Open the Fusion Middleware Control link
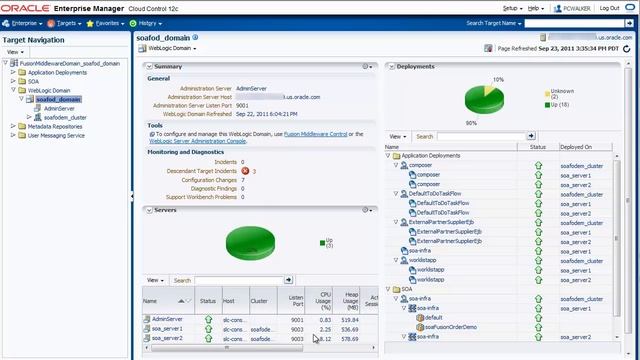Viewport: 640px width, 360px height. tap(316, 134)
